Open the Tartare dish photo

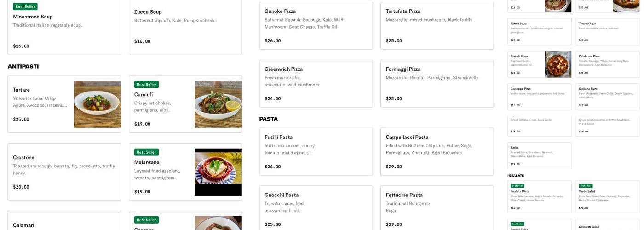coord(97,104)
